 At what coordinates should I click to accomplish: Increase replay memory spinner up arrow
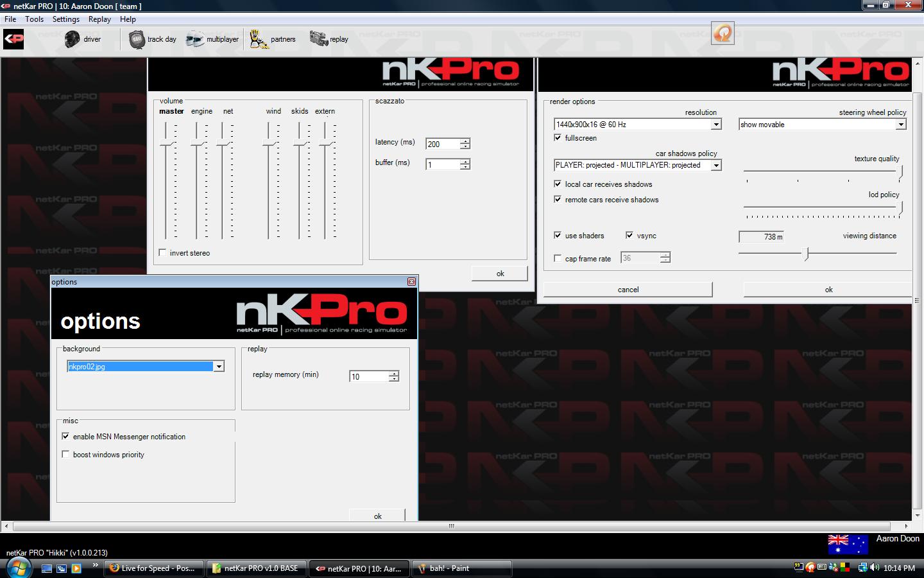click(394, 374)
